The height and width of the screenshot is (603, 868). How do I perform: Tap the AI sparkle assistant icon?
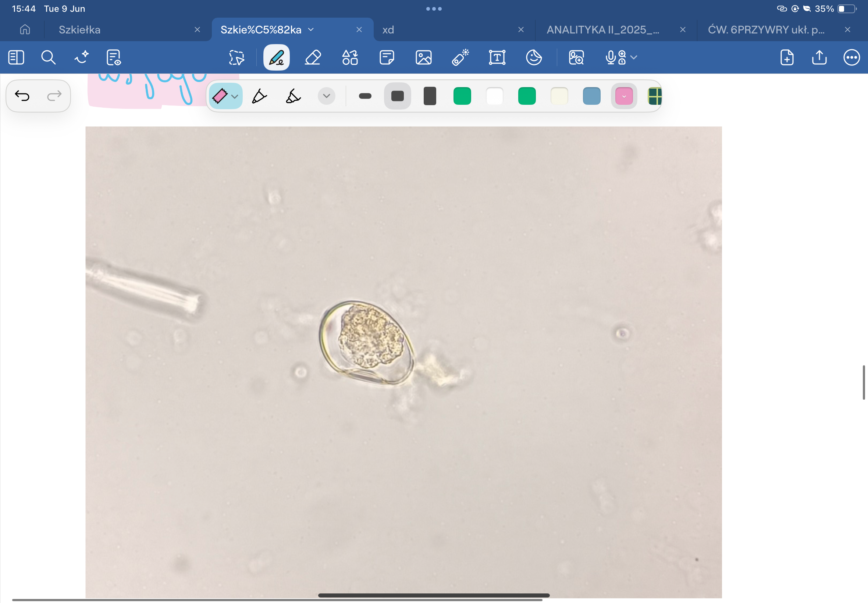pyautogui.click(x=81, y=57)
